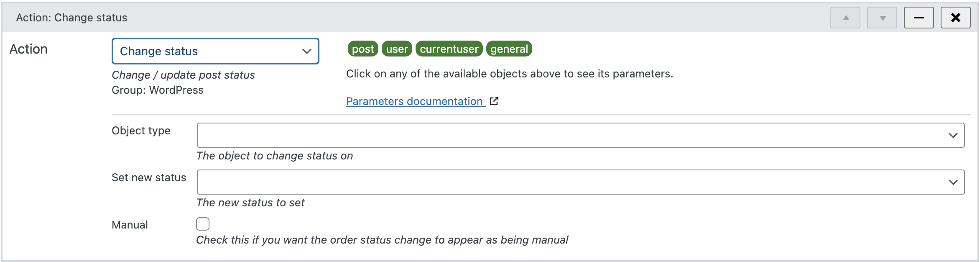Click the general parameters badge

tap(509, 49)
